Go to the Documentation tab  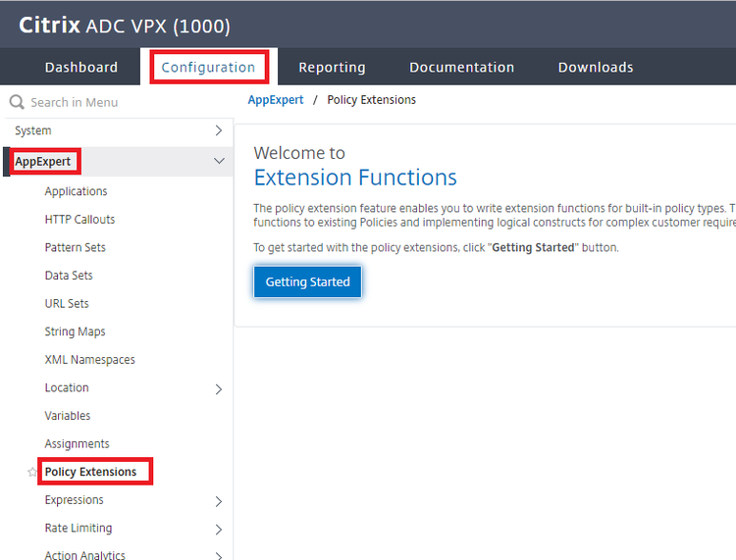point(461,67)
